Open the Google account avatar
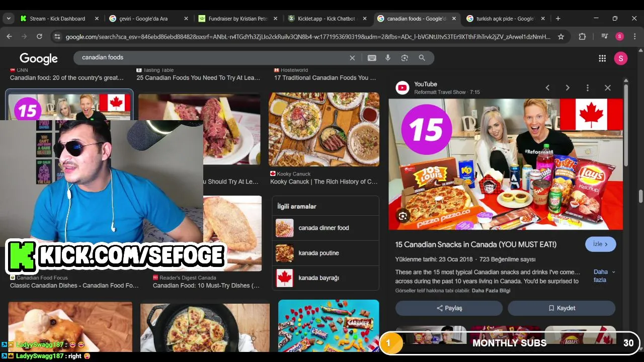Viewport: 644px width, 362px height. [x=621, y=58]
